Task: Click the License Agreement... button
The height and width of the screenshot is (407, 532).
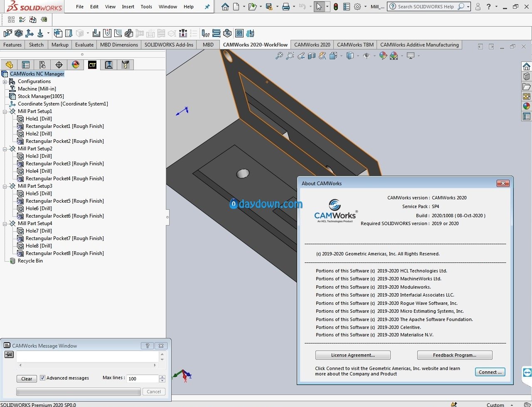Action: [x=353, y=355]
